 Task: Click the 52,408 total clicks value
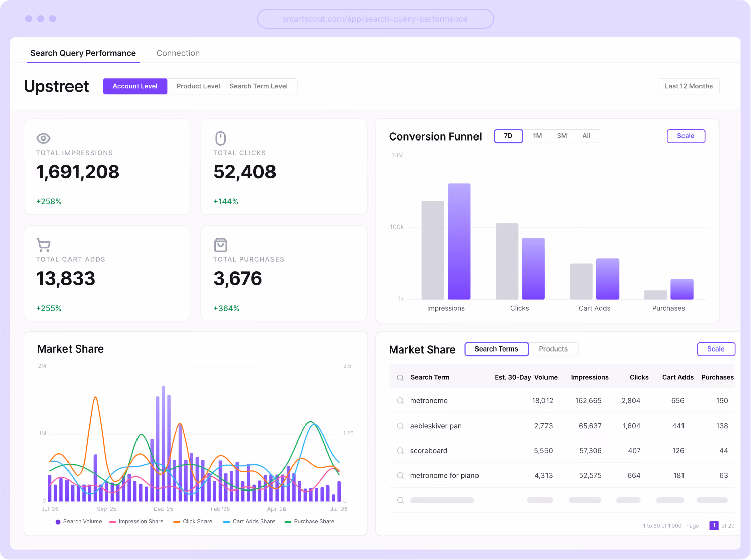245,172
